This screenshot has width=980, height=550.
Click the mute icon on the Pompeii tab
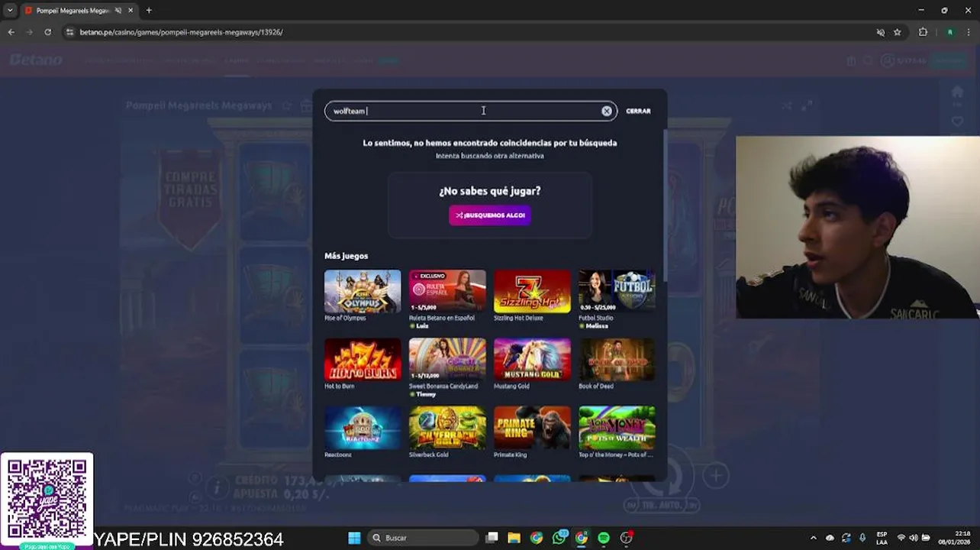tap(118, 11)
